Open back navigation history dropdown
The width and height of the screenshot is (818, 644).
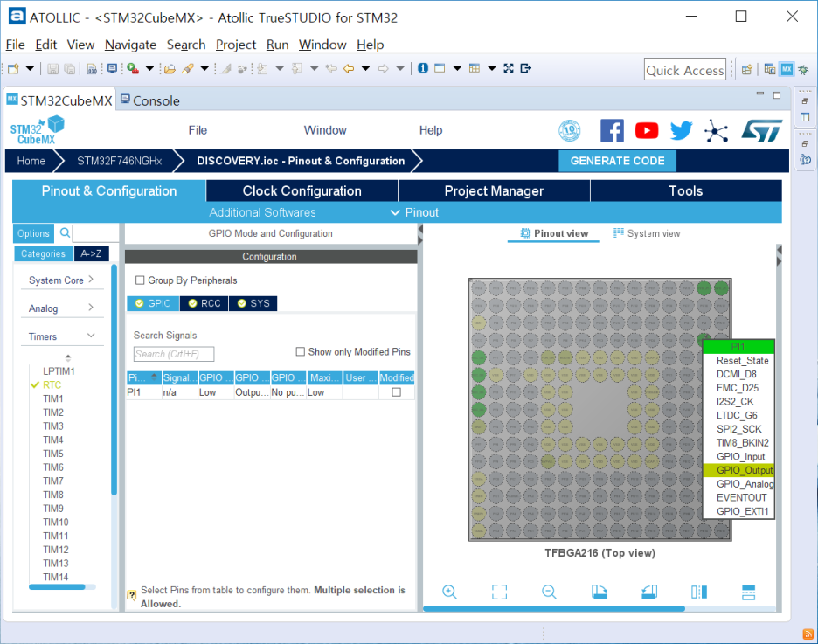(365, 68)
